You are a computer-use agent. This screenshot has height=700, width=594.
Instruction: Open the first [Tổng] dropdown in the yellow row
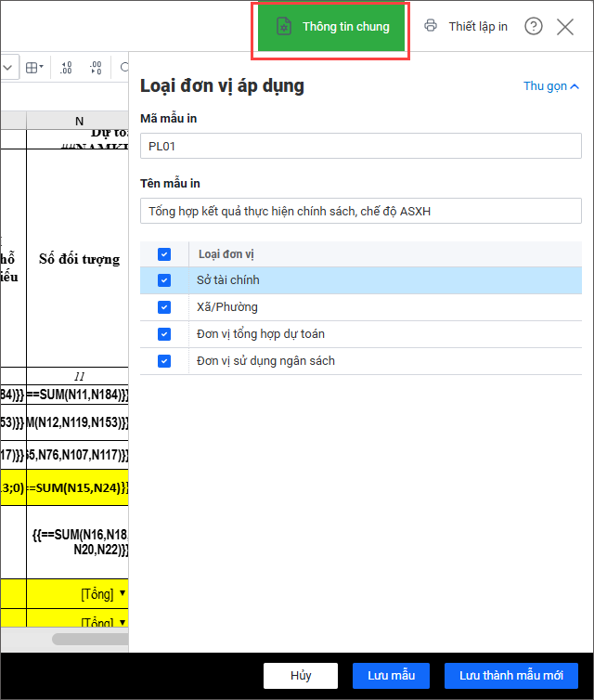[123, 594]
